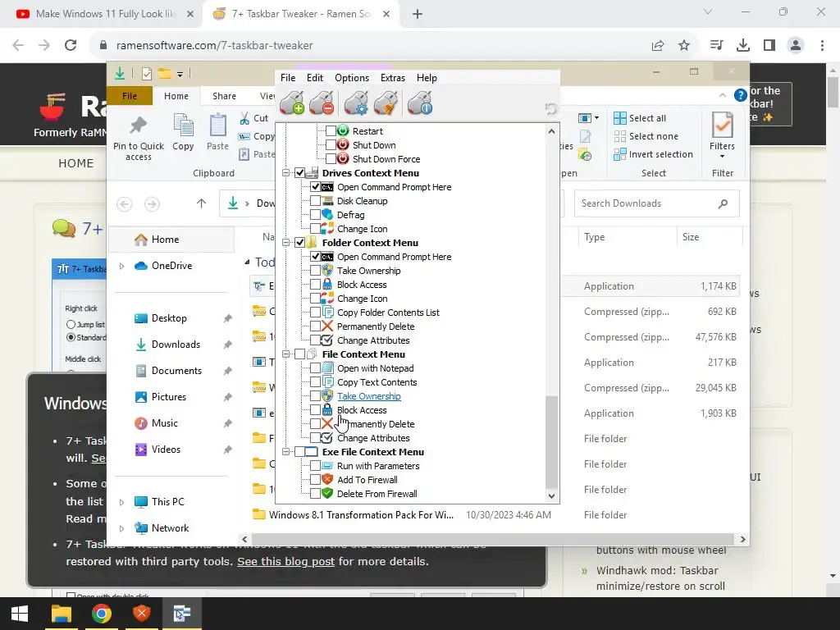Screen dimensions: 840x630
Task: Open the Options menu
Action: pyautogui.click(x=352, y=78)
